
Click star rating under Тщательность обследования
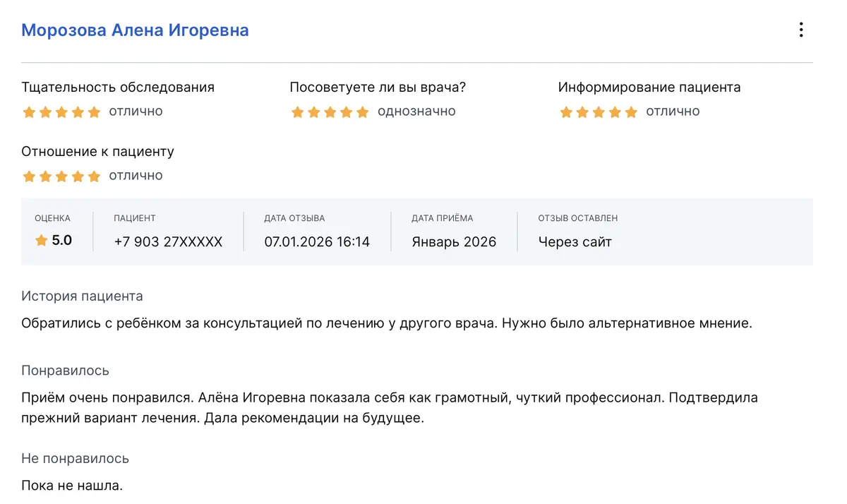(61, 112)
